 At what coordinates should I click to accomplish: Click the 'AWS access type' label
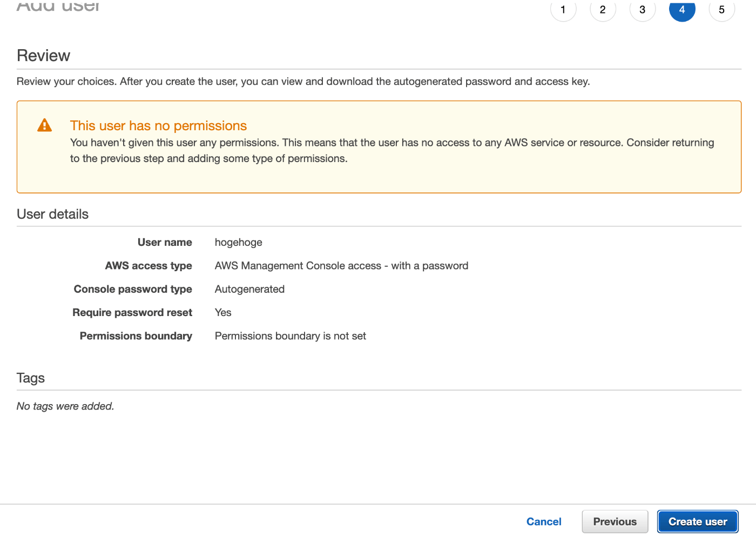tap(148, 266)
